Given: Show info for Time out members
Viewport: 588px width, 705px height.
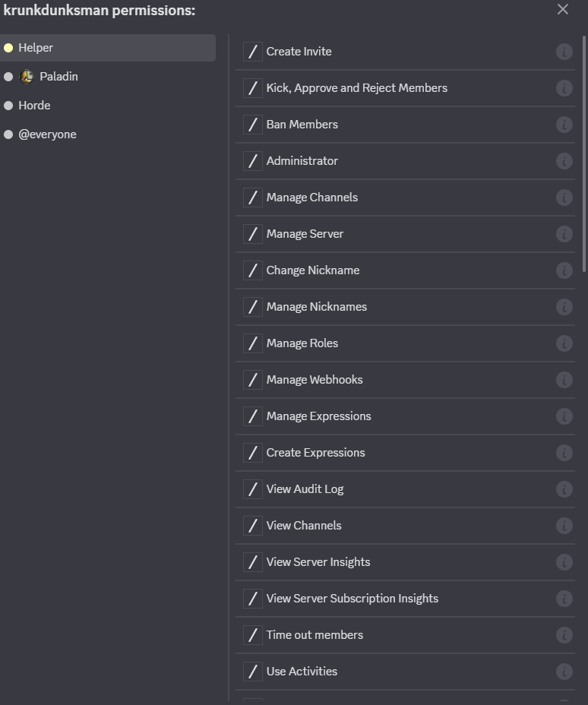Looking at the screenshot, I should point(564,635).
